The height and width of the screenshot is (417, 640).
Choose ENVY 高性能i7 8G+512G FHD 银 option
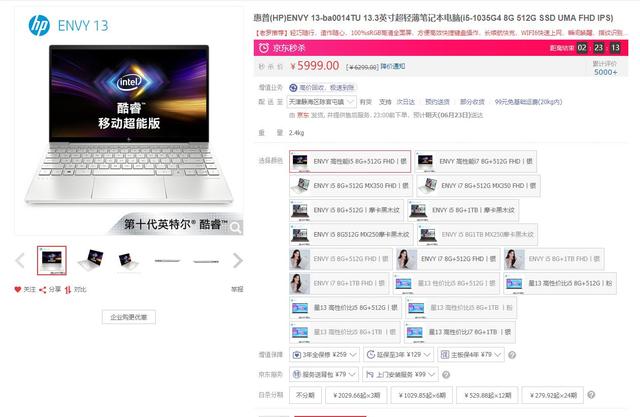[x=476, y=161]
